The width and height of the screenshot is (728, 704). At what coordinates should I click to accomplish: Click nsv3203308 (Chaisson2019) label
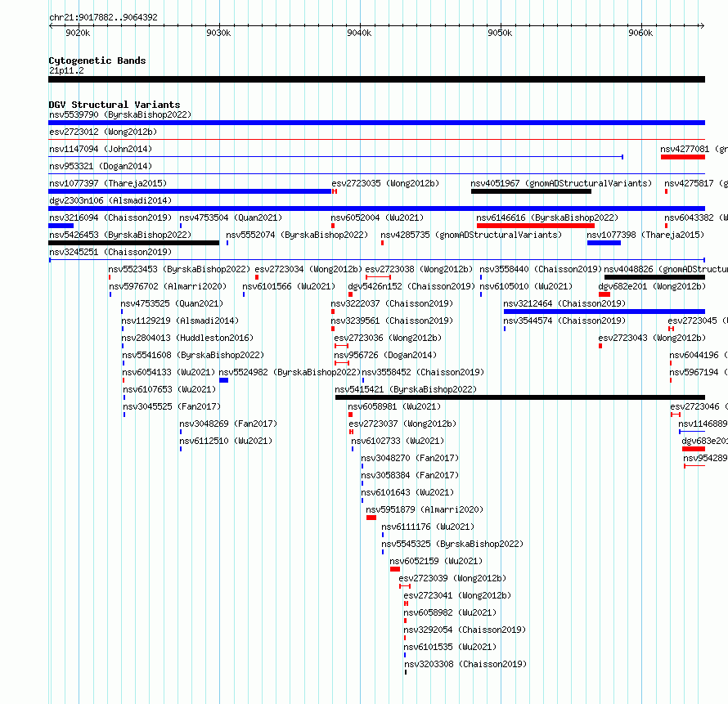(465, 664)
